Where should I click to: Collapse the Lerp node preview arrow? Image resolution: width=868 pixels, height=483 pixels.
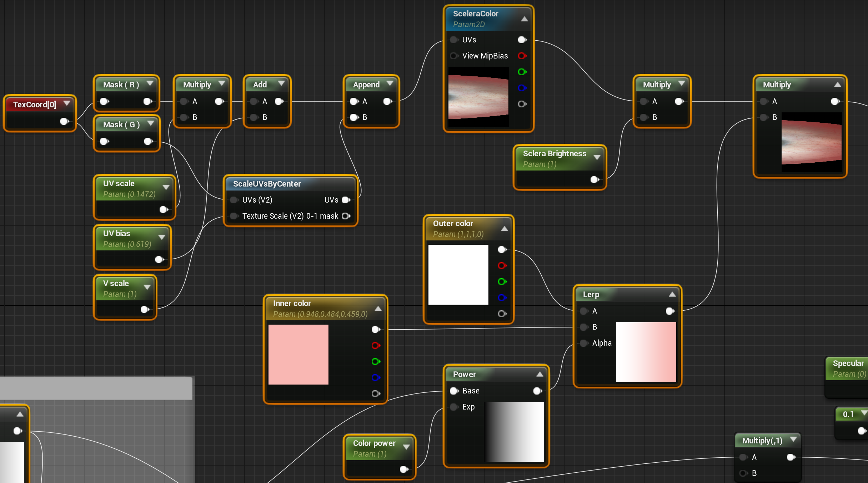672,294
